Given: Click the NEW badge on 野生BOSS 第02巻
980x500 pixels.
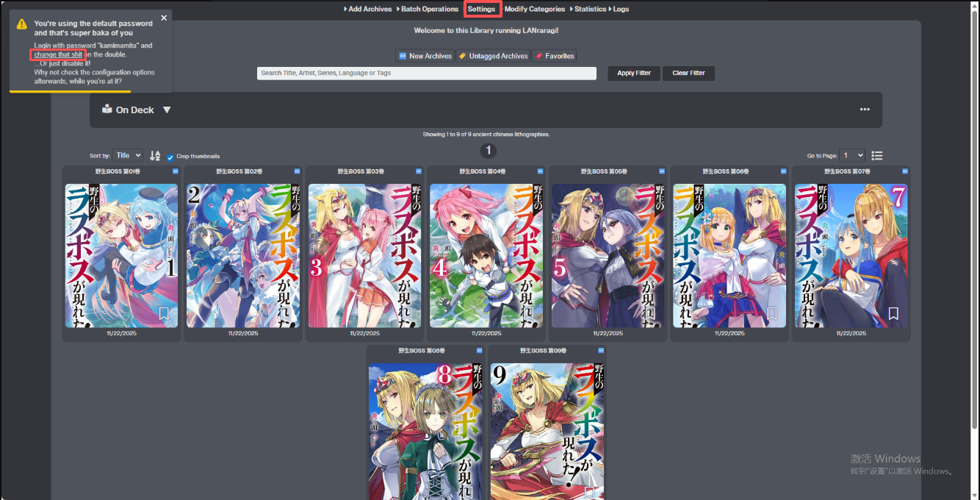Looking at the screenshot, I should click(x=297, y=171).
